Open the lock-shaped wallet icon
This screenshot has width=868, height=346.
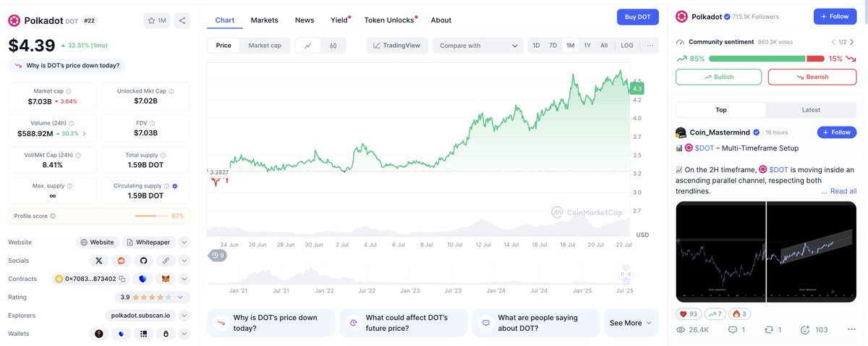pos(166,334)
